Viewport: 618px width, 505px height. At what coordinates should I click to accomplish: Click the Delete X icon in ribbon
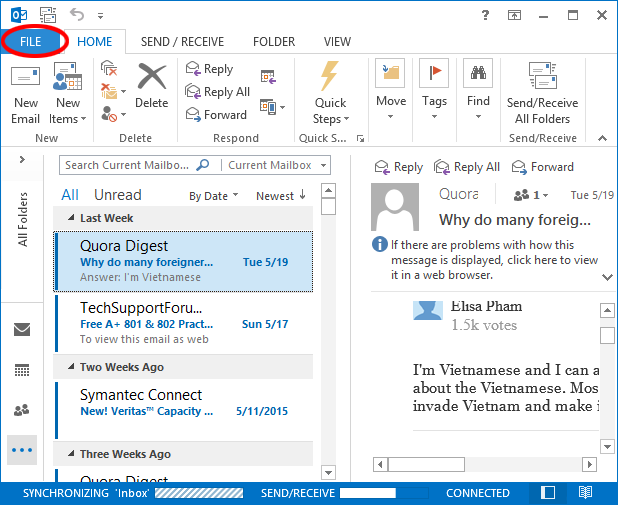click(x=152, y=77)
